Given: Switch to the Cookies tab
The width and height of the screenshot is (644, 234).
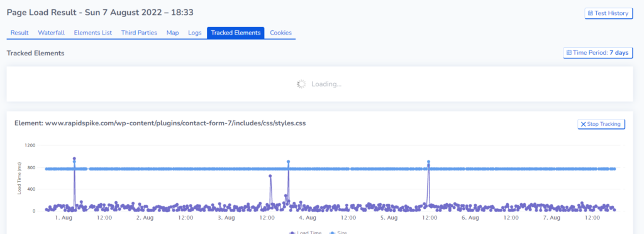Looking at the screenshot, I should pos(280,33).
